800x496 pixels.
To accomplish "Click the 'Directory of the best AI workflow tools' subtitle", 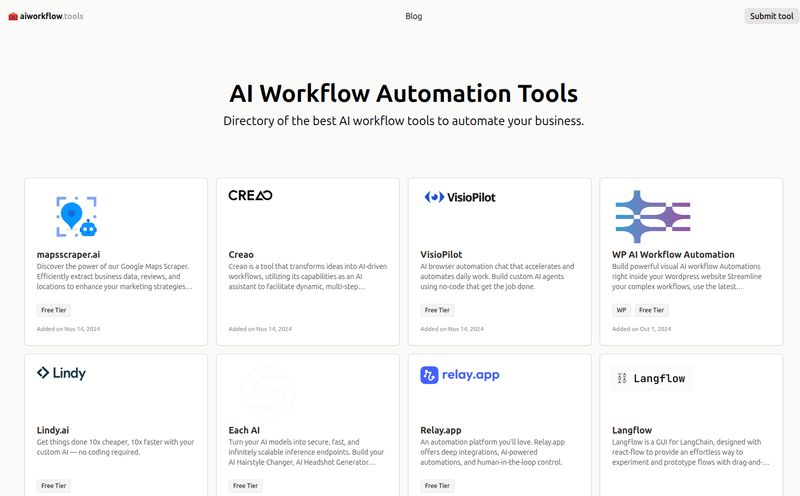I will (x=404, y=121).
